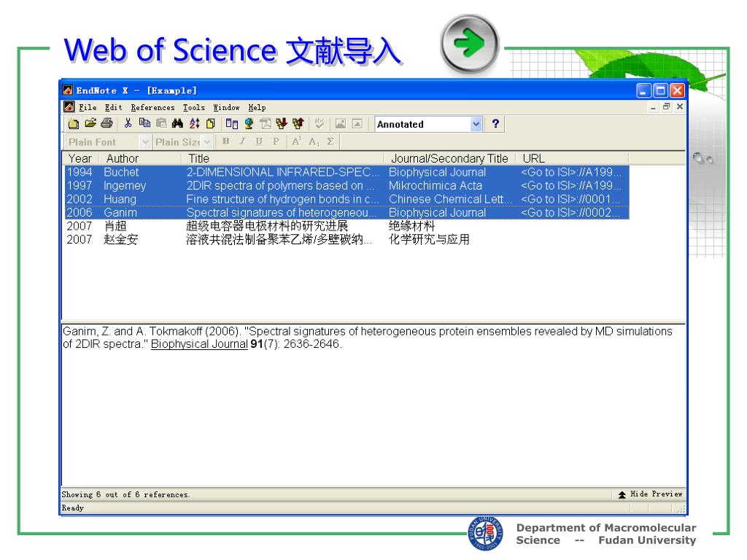Click the Print icon in toolbar
Viewport: 747px width, 560px height.
pos(107,124)
